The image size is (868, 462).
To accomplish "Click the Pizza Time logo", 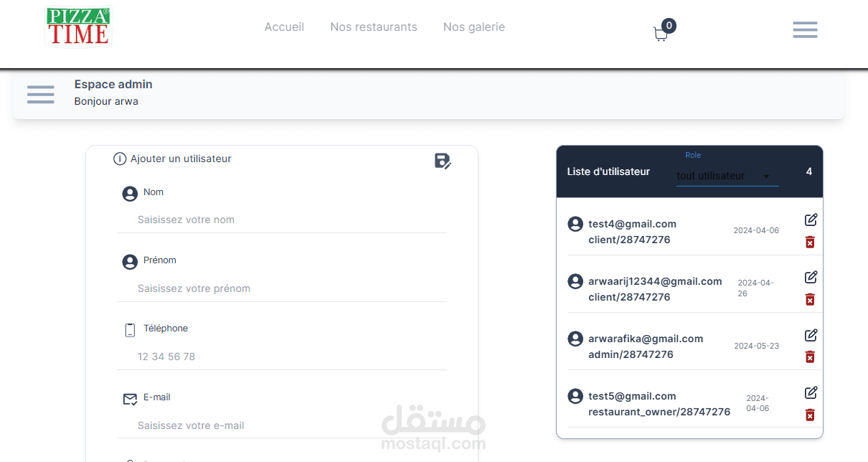I will 78,27.
